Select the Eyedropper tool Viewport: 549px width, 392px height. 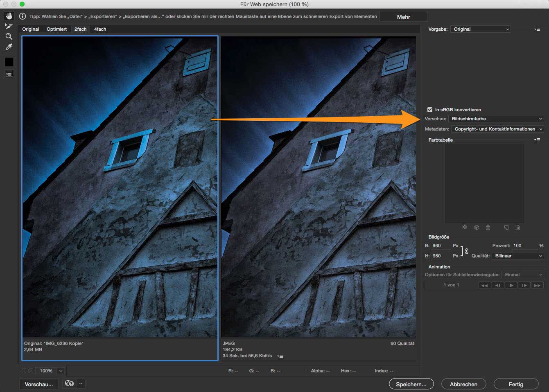tap(9, 47)
